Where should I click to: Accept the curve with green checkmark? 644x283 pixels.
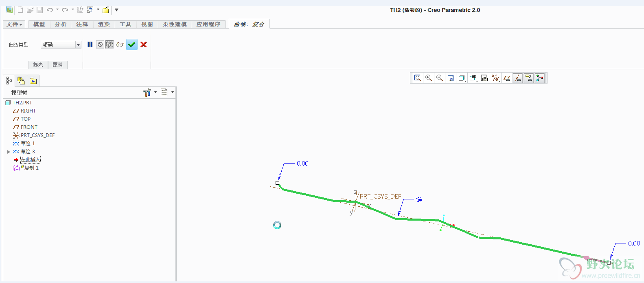click(132, 44)
